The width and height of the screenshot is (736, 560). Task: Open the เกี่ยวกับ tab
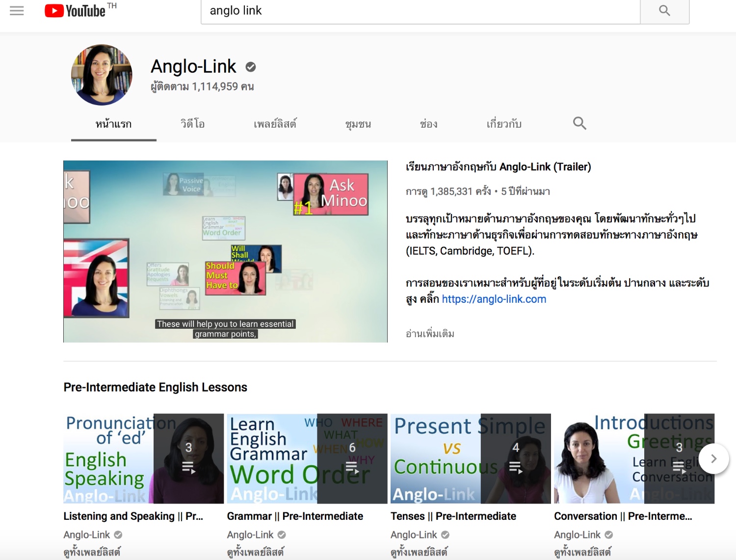click(504, 124)
